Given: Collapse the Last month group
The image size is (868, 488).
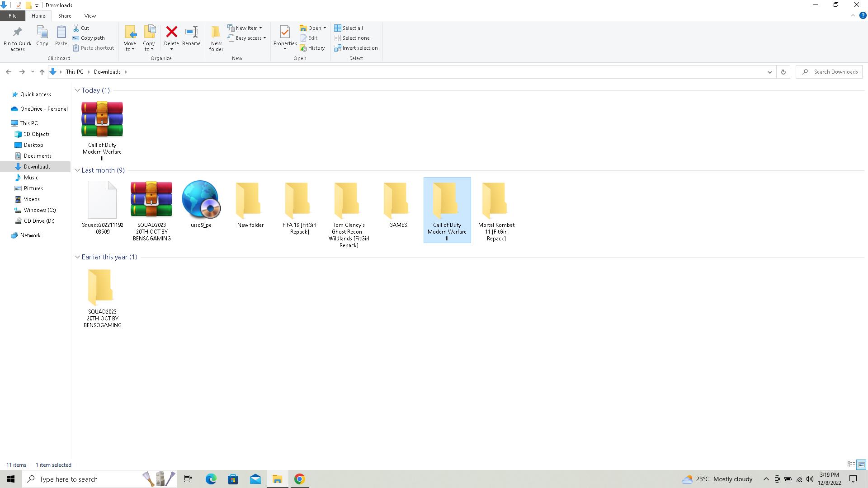Looking at the screenshot, I should tap(77, 170).
